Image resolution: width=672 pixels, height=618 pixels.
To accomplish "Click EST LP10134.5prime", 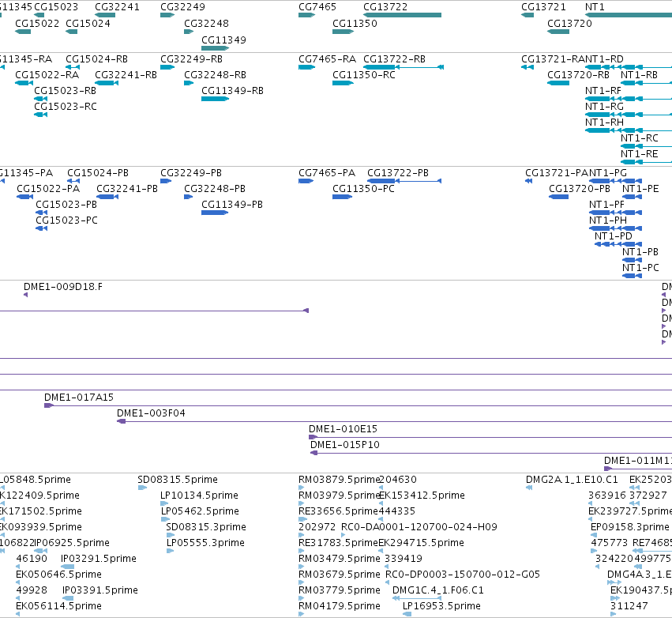I will (199, 496).
